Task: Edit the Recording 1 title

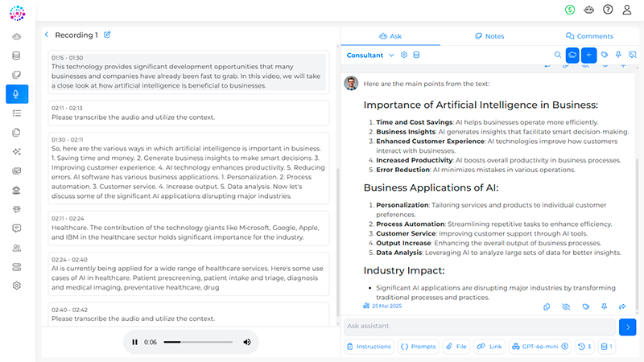Action: (x=107, y=35)
